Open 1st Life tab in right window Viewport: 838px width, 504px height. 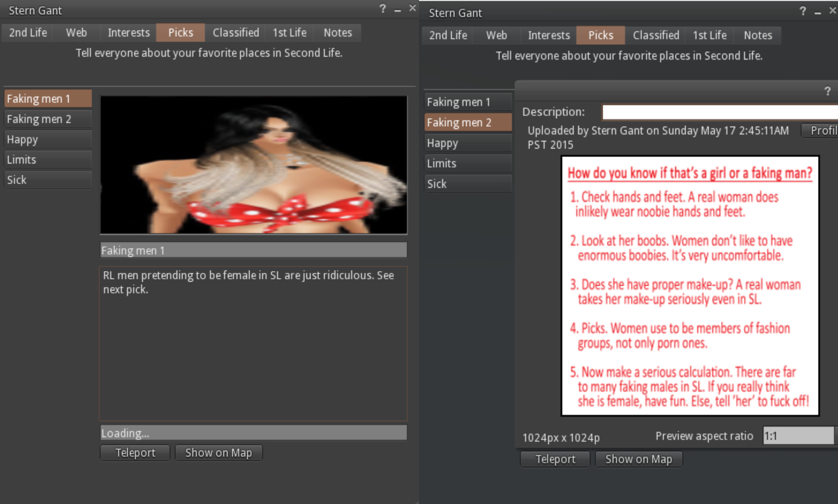[710, 35]
